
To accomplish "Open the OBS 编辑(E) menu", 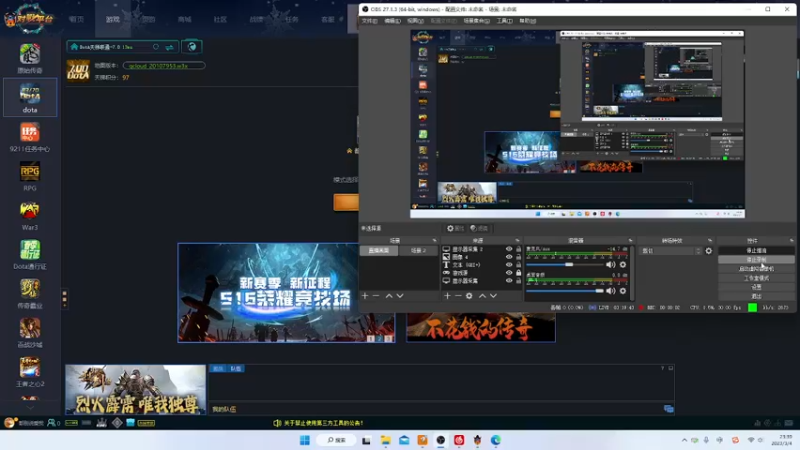I will 392,21.
